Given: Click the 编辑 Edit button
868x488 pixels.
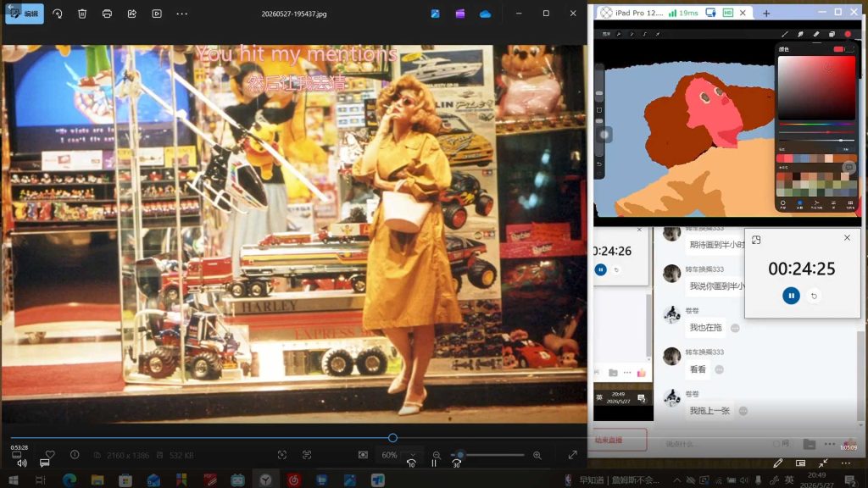Looking at the screenshot, I should point(25,14).
